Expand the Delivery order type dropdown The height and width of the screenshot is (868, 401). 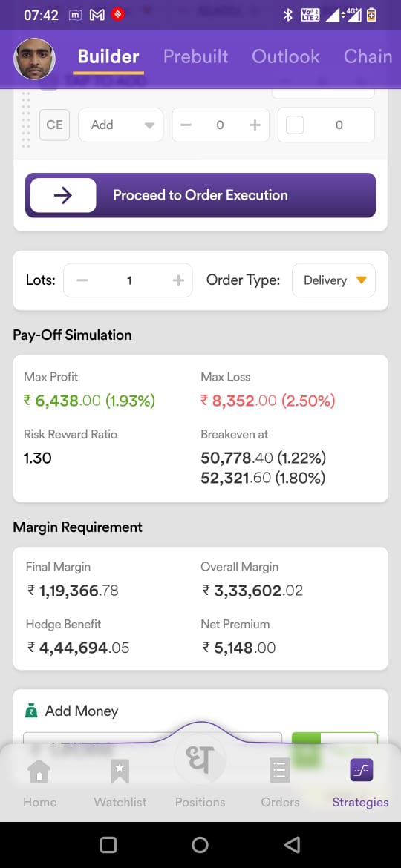tap(333, 280)
